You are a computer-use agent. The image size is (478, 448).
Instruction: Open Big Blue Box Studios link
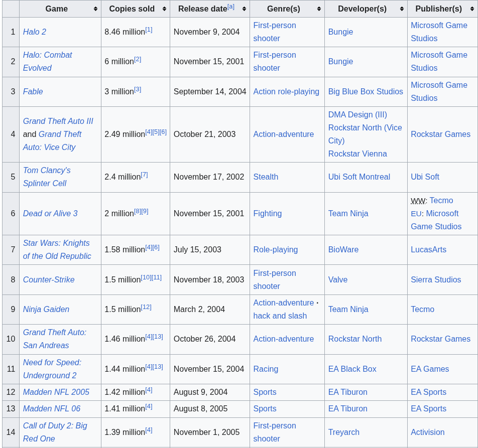(366, 91)
